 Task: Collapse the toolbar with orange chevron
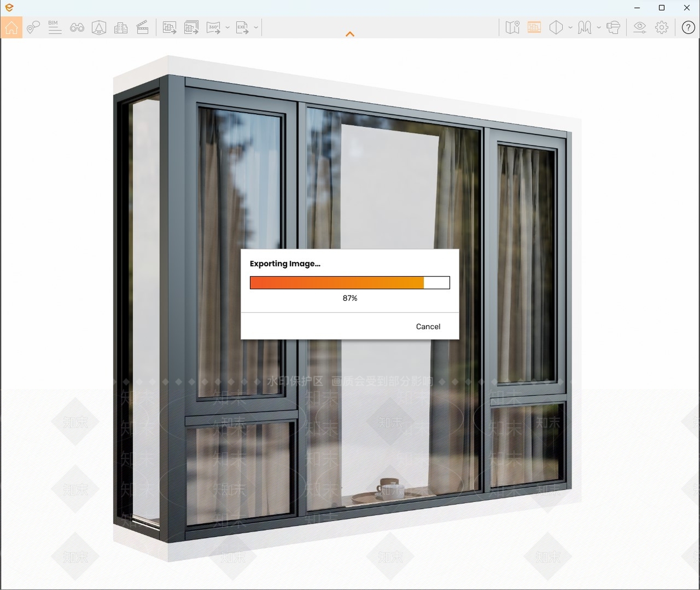pos(350,34)
